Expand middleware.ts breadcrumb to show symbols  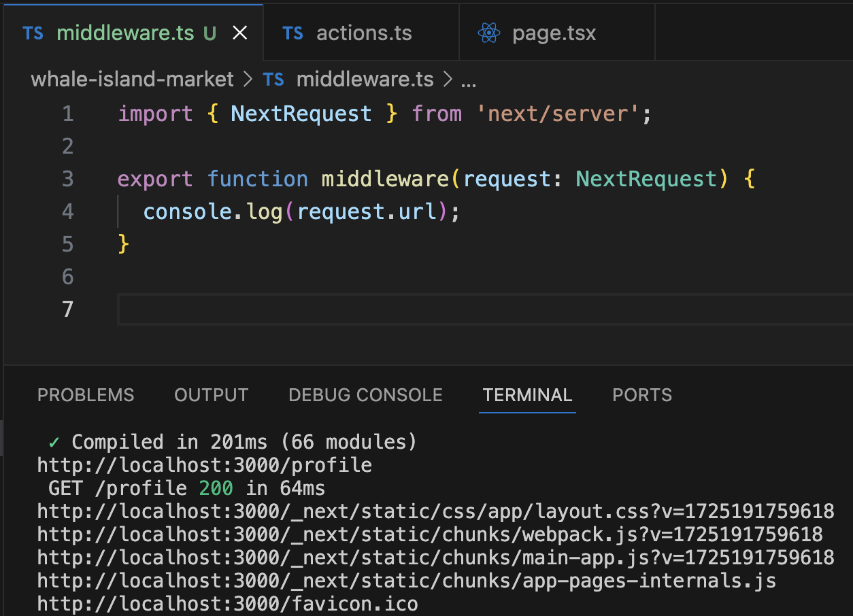point(365,79)
